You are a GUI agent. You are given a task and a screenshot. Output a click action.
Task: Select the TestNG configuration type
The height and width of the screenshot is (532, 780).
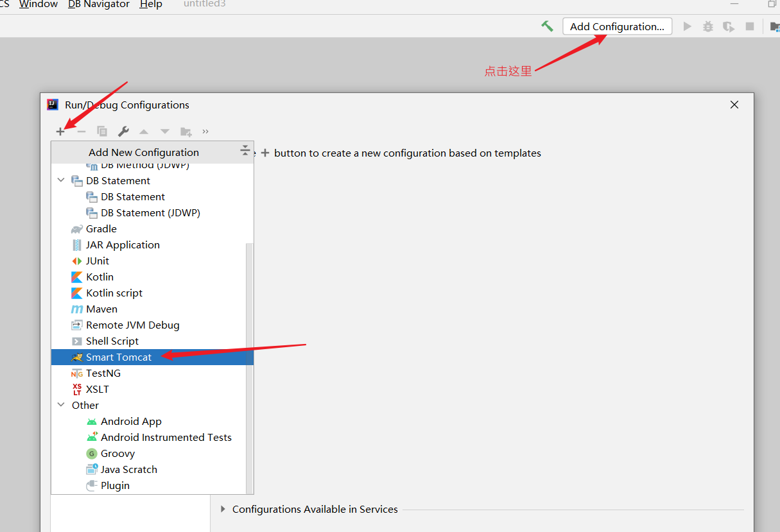pyautogui.click(x=103, y=373)
